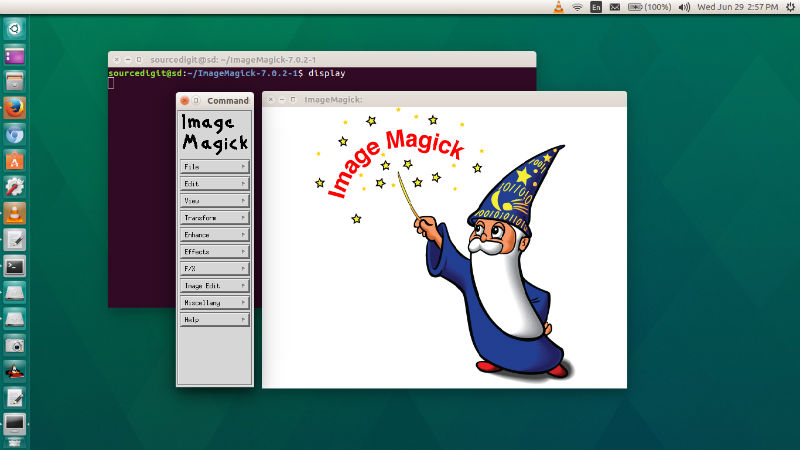This screenshot has height=450, width=800.
Task: Open the Ubuntu Dash search
Action: click(x=14, y=29)
